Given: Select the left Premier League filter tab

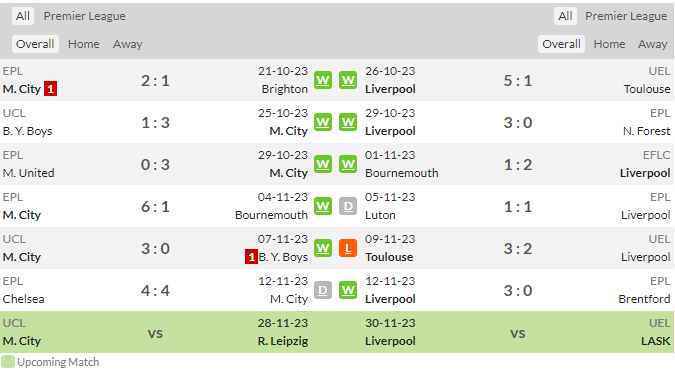Looking at the screenshot, I should [x=84, y=16].
